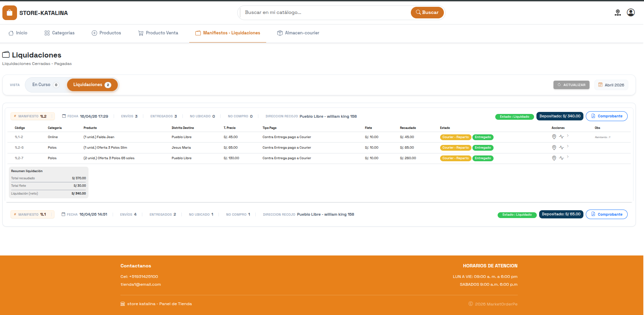Expand row details of order 1L2-6
Screen dimensions: 644x315
pos(568,146)
